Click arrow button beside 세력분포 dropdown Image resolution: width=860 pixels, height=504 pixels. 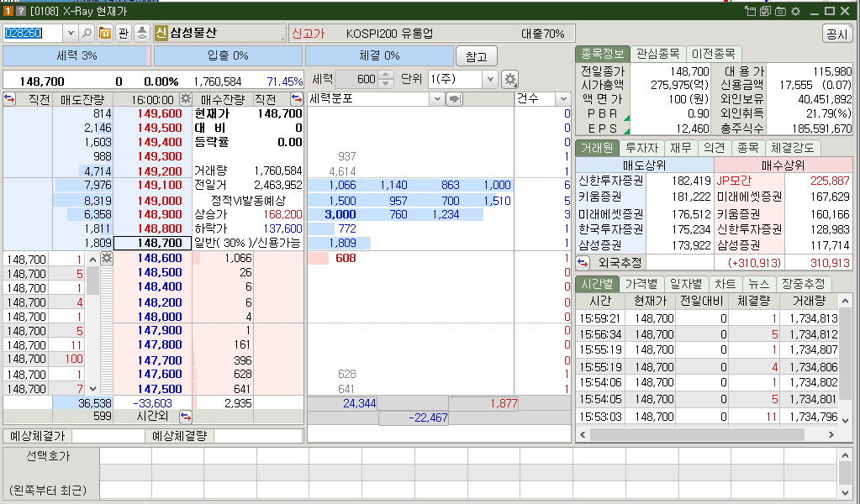tap(454, 99)
